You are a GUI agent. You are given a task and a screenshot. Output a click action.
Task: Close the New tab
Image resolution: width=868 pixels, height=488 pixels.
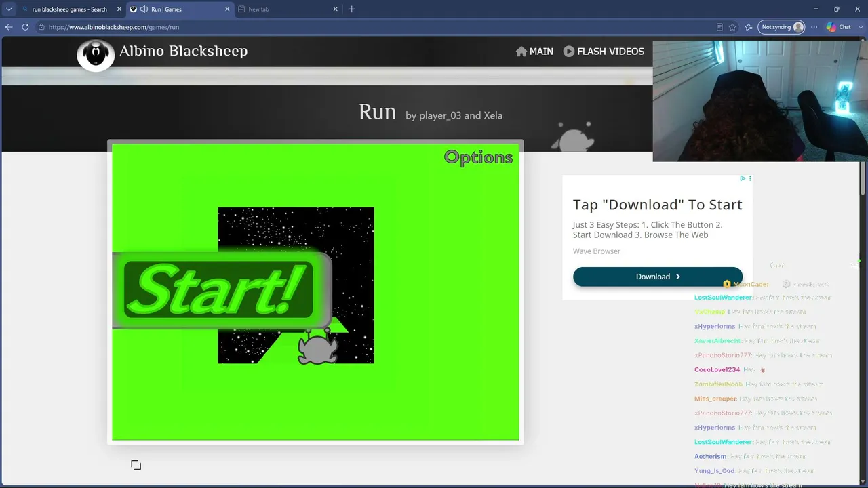(335, 9)
